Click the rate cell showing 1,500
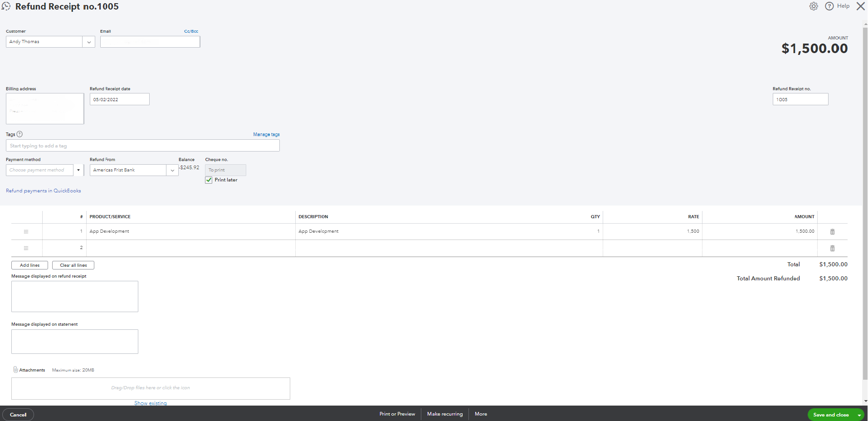This screenshot has width=868, height=421. 653,231
